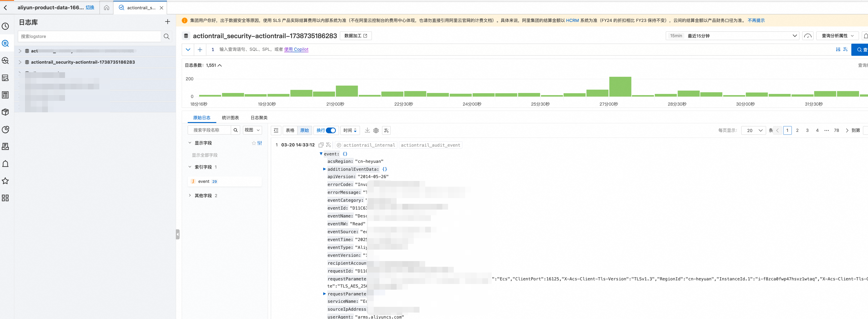Open the pie chart icon in sidebar
Image resolution: width=868 pixels, height=319 pixels.
pyautogui.click(x=5, y=129)
